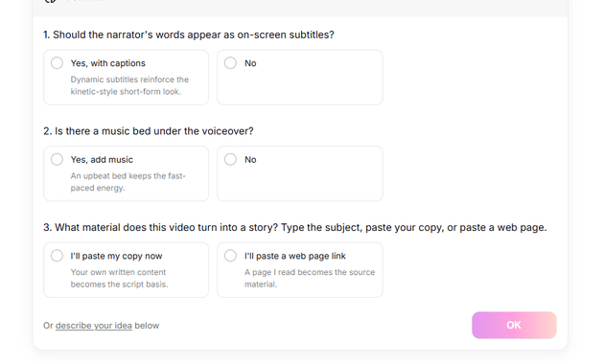604x364 pixels.
Task: Click "A page I read becomes the source" text
Action: click(310, 278)
